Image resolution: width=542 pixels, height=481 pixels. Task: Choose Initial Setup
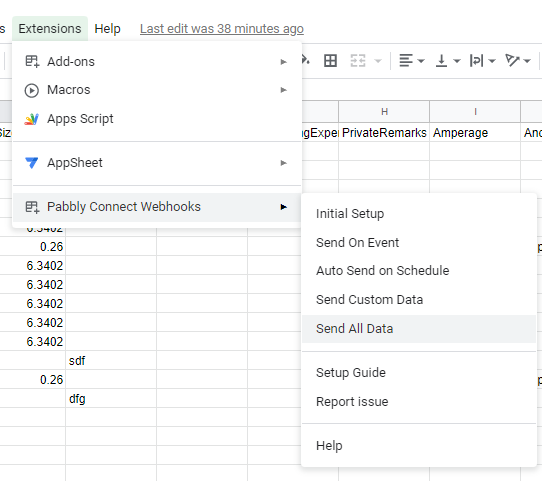coord(419,214)
